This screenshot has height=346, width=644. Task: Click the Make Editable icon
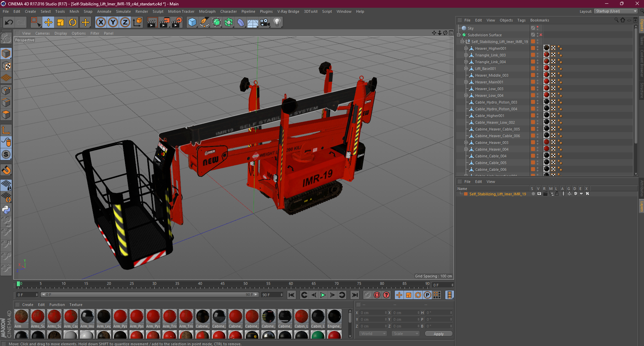coord(6,38)
